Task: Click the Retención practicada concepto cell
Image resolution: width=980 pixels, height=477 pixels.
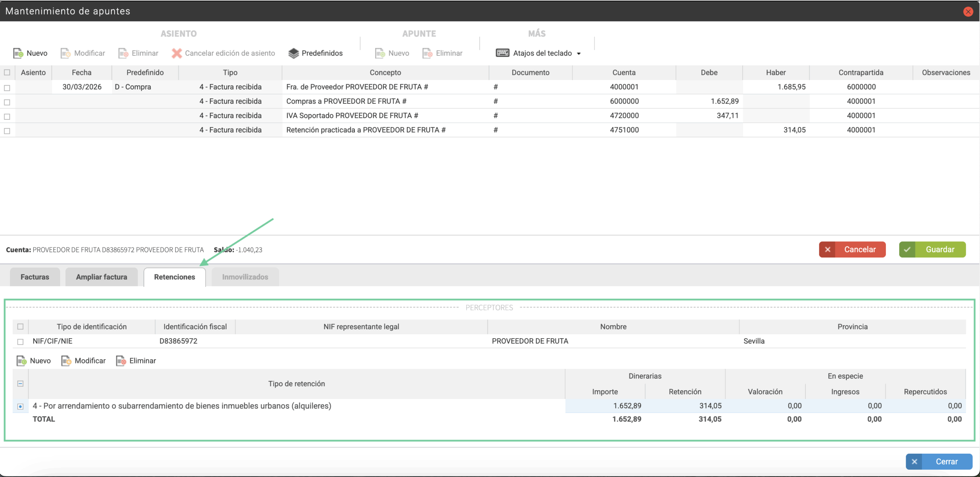Action: pyautogui.click(x=366, y=130)
